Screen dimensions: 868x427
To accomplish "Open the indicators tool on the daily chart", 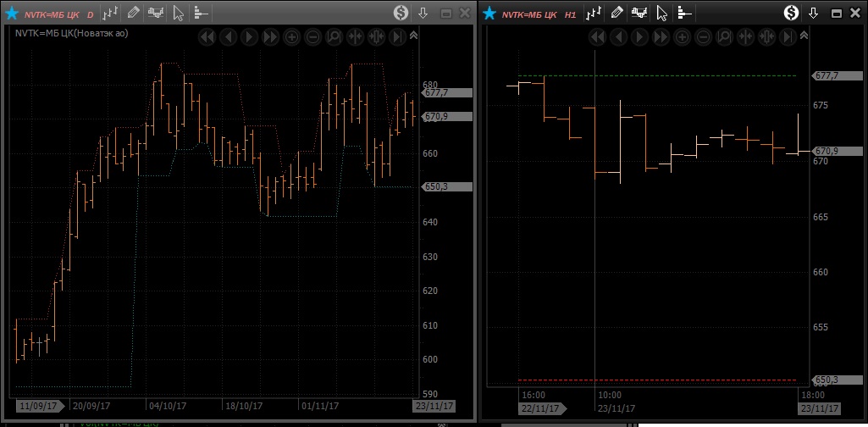I will (x=156, y=14).
